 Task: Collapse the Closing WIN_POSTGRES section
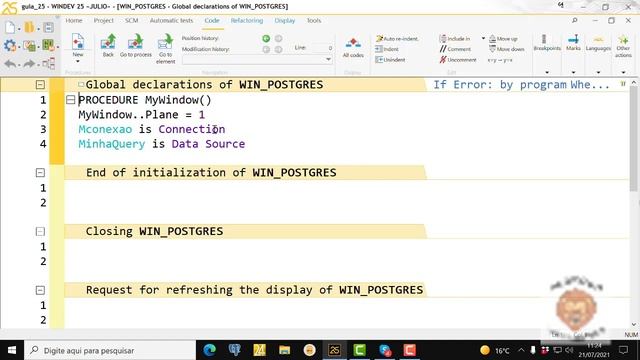(x=40, y=231)
